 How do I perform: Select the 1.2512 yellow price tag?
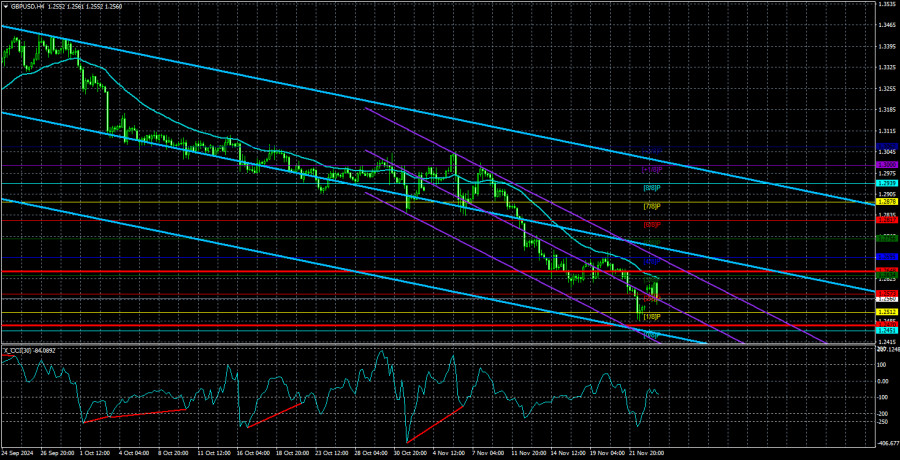pyautogui.click(x=885, y=312)
